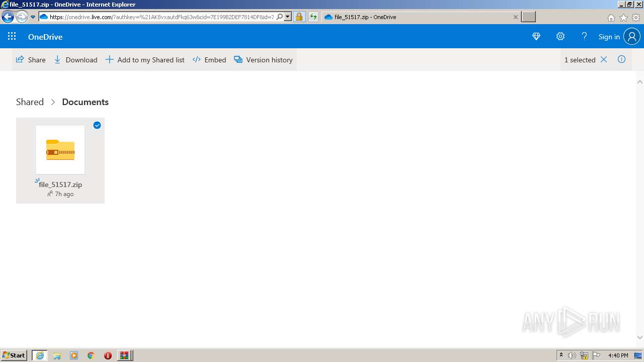
Task: Click the address bar URL field
Action: point(162,17)
